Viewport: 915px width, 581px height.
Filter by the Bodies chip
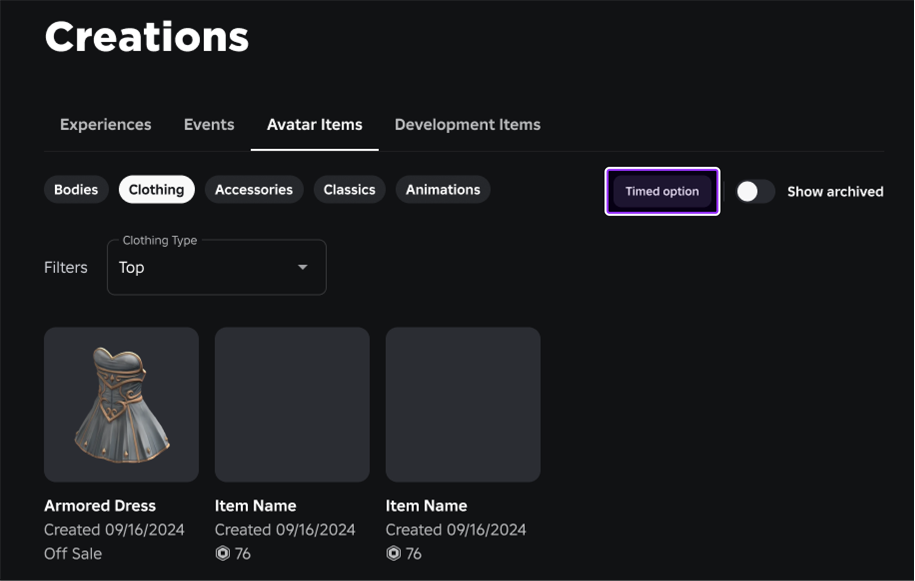tap(76, 190)
